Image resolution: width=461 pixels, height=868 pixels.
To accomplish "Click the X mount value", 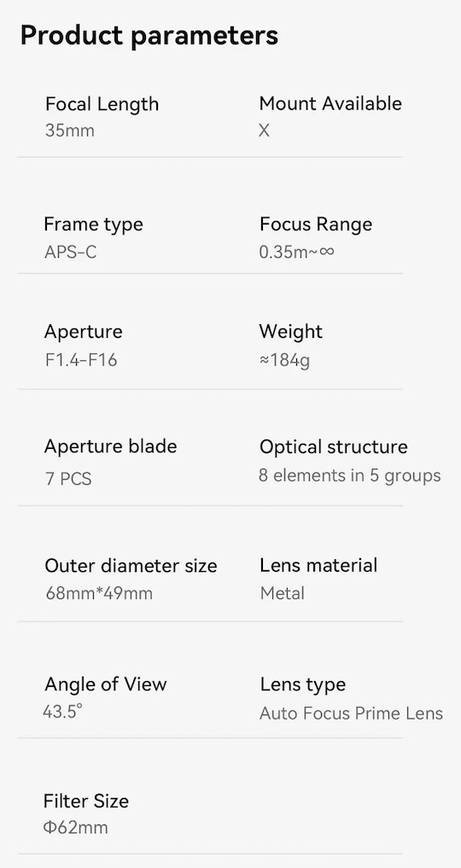I will click(x=264, y=131).
